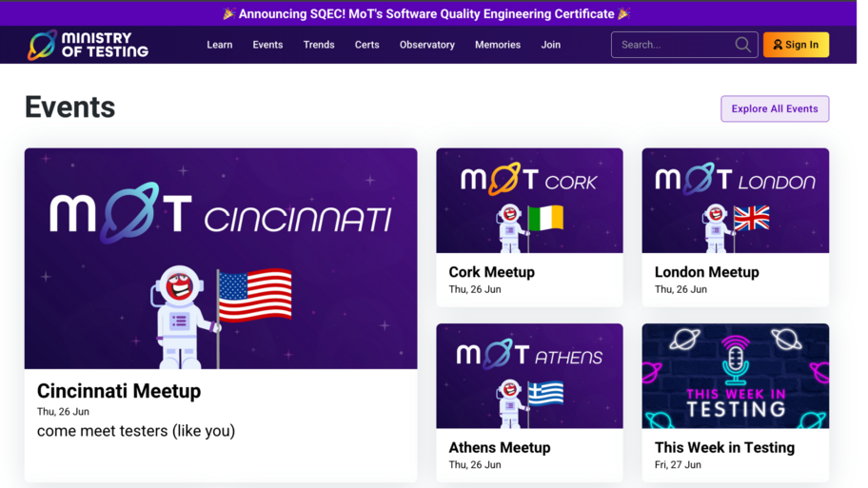Click the Ministry of Testing logo
This screenshot has height=488, width=868.
[x=89, y=45]
